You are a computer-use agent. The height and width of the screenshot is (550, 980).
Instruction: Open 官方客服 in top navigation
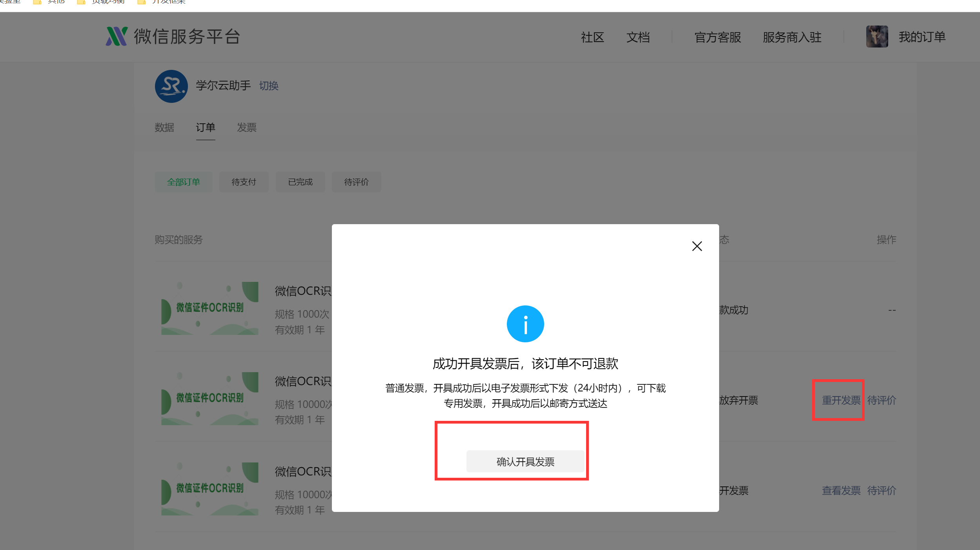[718, 37]
